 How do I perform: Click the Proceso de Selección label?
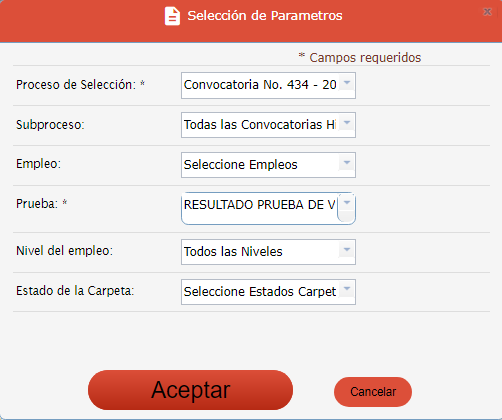point(80,85)
